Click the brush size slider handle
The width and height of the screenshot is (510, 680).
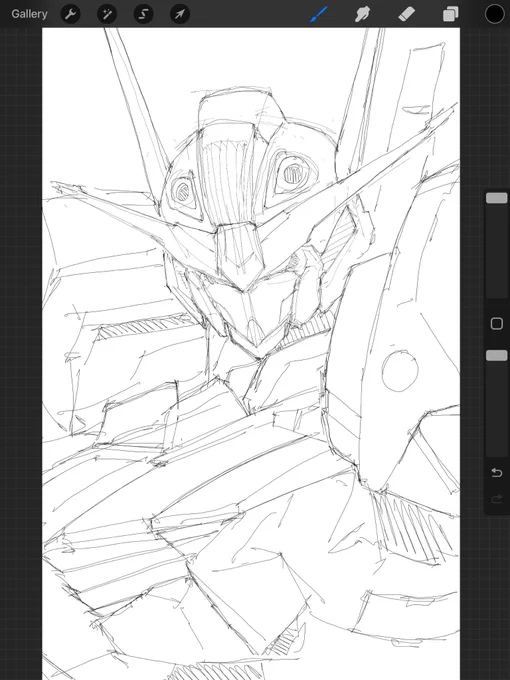(x=497, y=198)
